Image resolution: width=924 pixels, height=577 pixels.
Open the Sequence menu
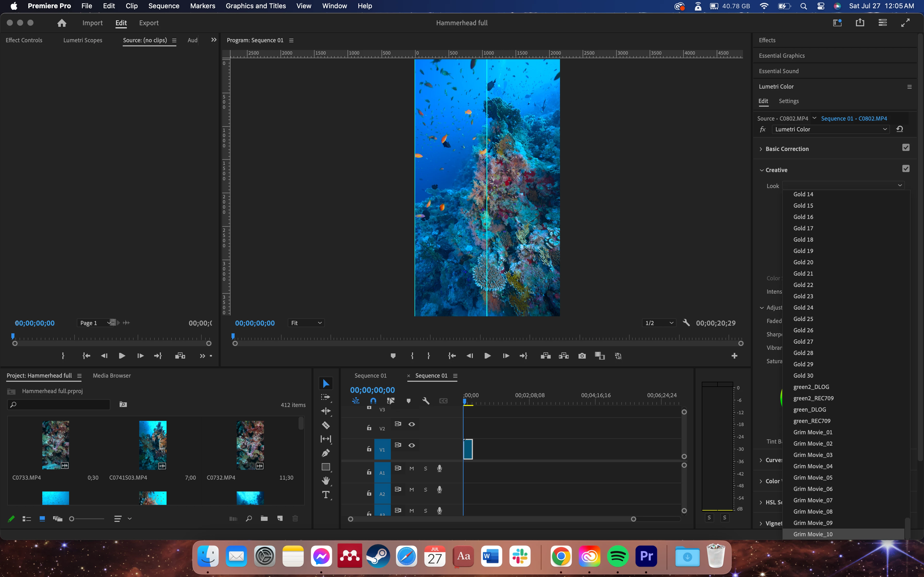coord(163,6)
